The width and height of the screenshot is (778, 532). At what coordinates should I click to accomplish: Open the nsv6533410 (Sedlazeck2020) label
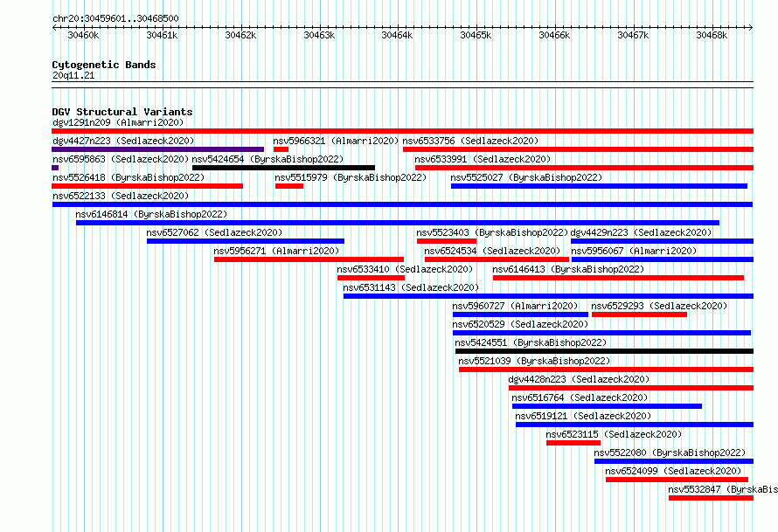point(405,269)
